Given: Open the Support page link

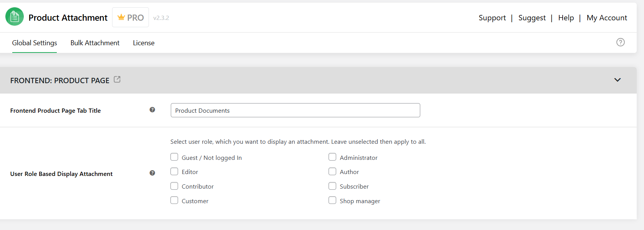Looking at the screenshot, I should click(492, 18).
